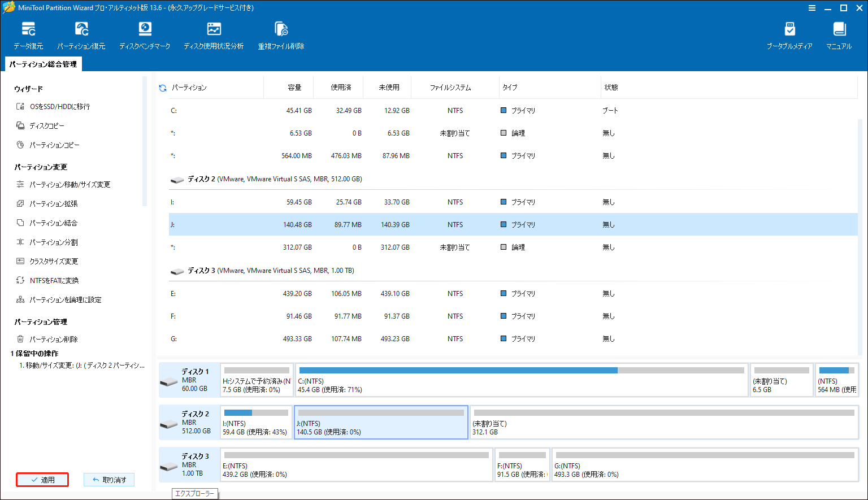Choose パーティション移動/サイズ変更
868x500 pixels.
click(x=63, y=184)
